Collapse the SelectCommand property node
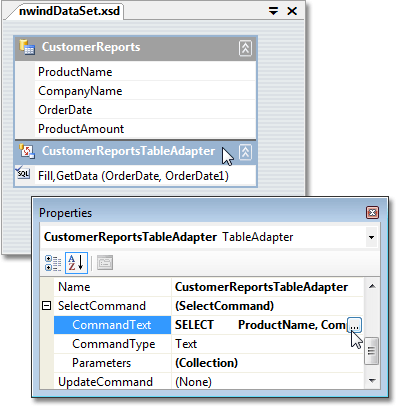The height and width of the screenshot is (406, 396). point(46,306)
